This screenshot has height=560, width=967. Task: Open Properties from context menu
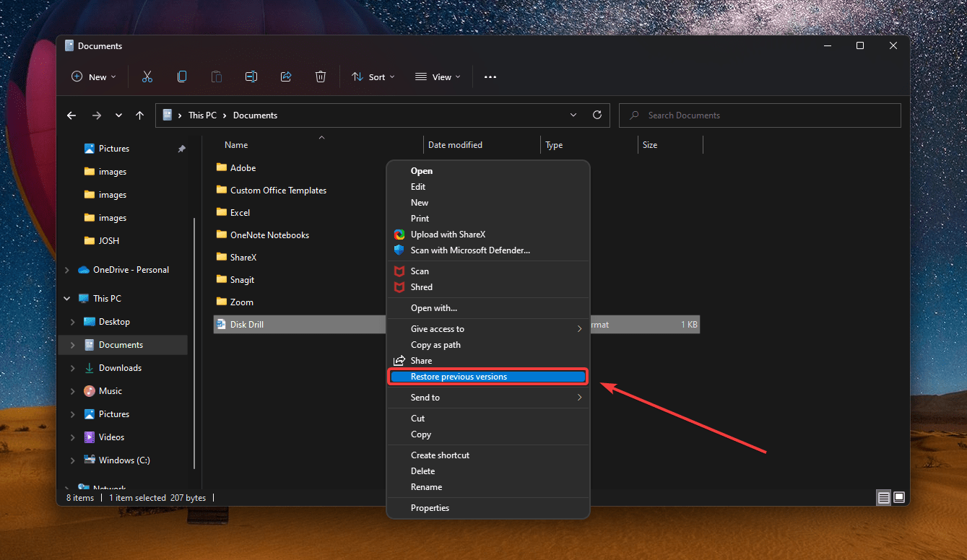pos(488,508)
